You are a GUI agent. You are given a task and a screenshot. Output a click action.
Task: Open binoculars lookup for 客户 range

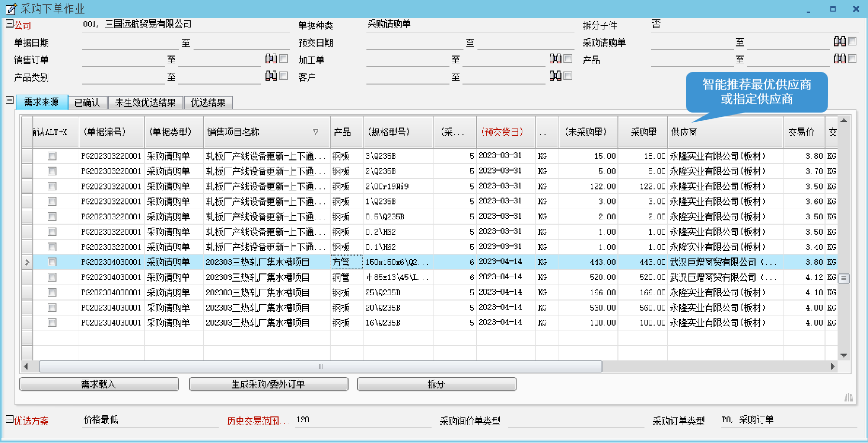click(556, 76)
